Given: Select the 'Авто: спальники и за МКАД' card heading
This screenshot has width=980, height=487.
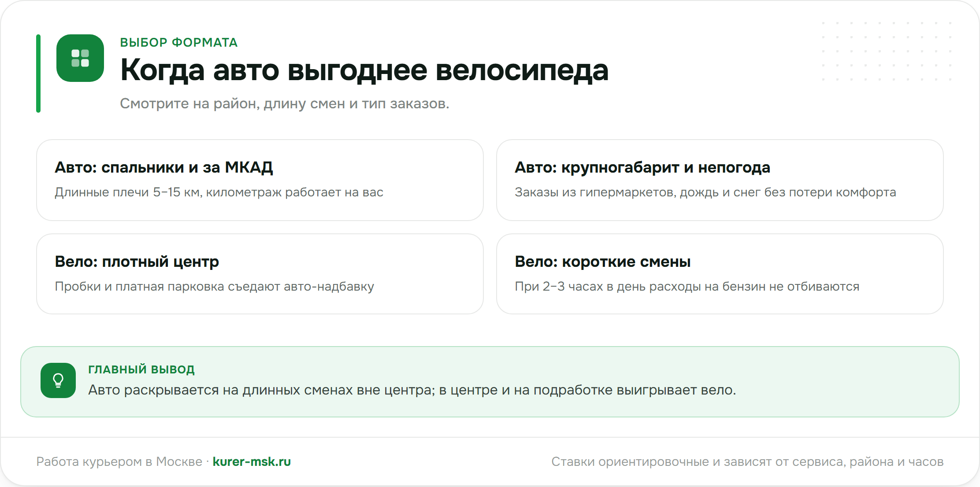Looking at the screenshot, I should pyautogui.click(x=164, y=167).
